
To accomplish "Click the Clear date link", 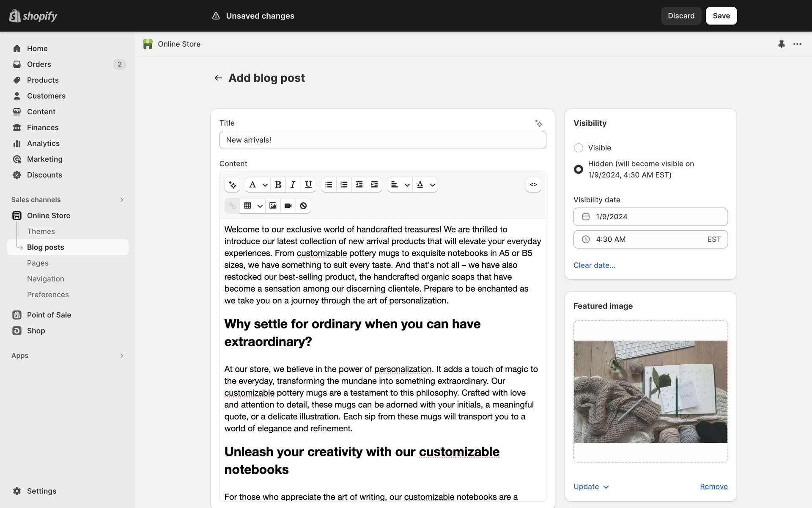I will tap(594, 265).
